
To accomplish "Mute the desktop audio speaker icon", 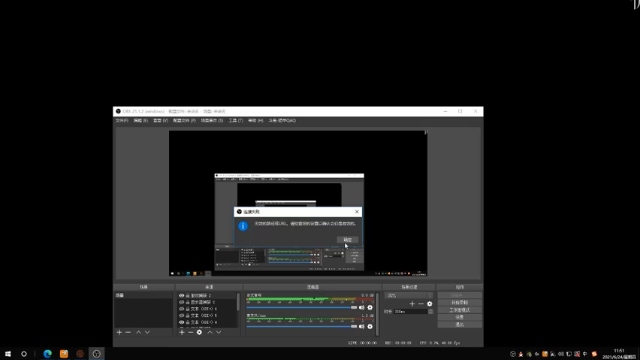I will (x=362, y=307).
